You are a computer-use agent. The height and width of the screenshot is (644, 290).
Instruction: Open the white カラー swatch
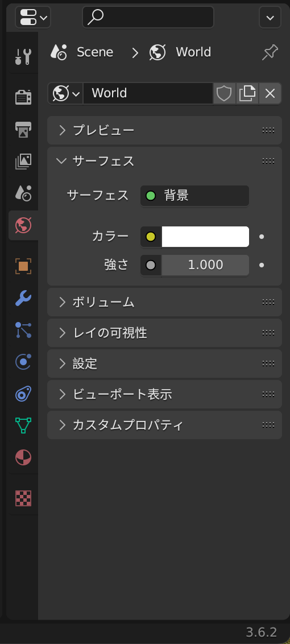(x=205, y=237)
